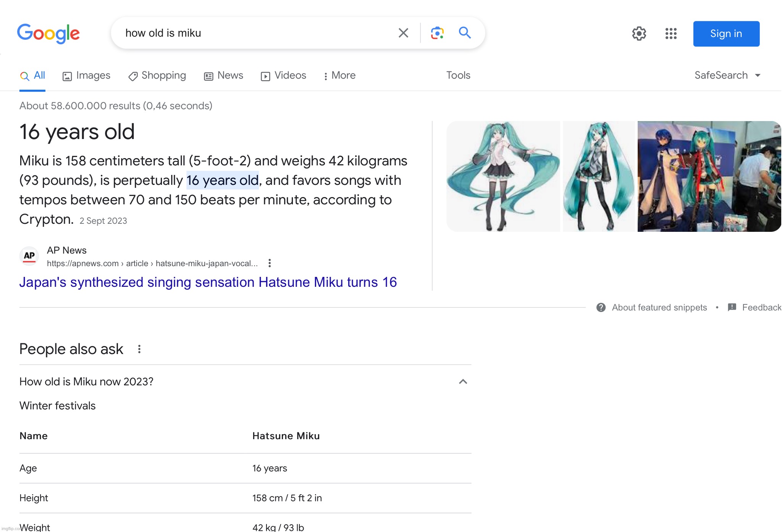Screen dimensions: 782x532
Task: Open the second Miku back-view thumbnail
Action: pyautogui.click(x=599, y=176)
